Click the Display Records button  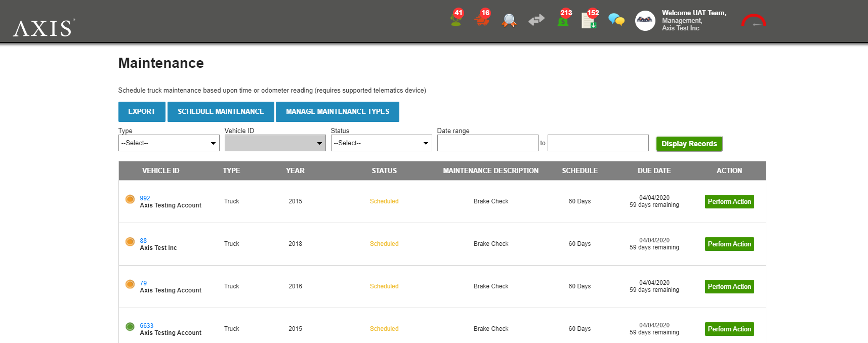pos(689,144)
